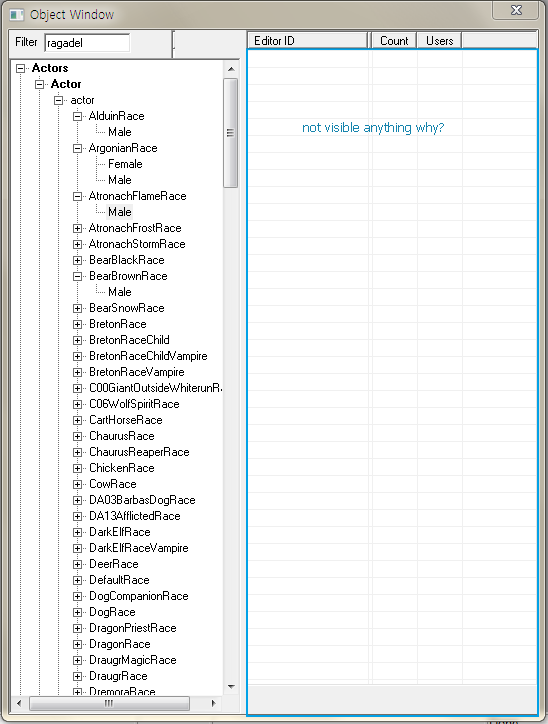Click the horizontal scrollbar right arrow
Screen dimensions: 548x724
click(x=213, y=703)
